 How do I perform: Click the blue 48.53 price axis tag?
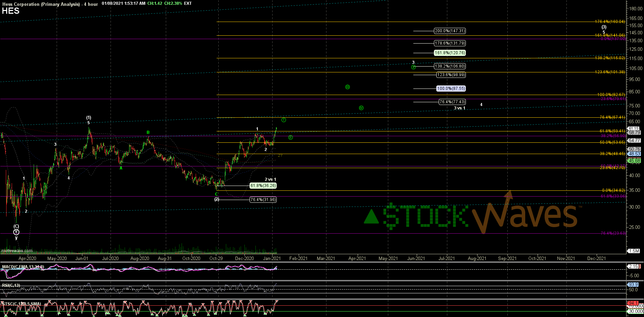pos(634,154)
